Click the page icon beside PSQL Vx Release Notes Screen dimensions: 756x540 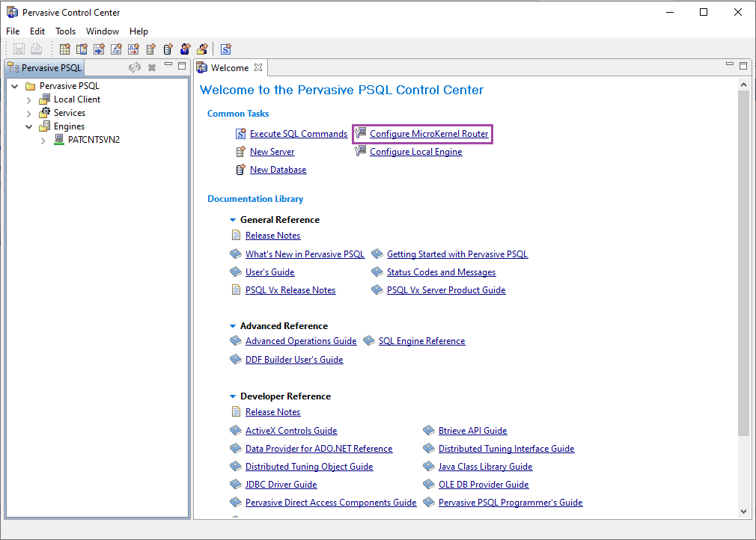coord(236,289)
